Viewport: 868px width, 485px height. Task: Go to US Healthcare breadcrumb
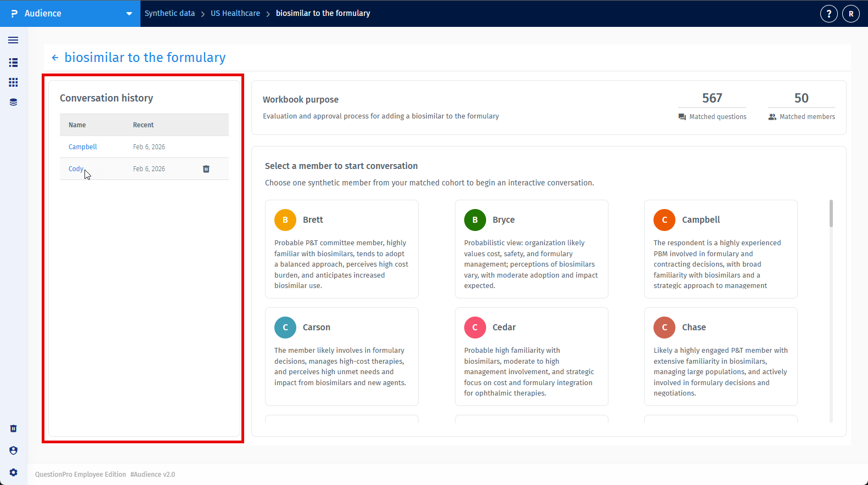235,13
